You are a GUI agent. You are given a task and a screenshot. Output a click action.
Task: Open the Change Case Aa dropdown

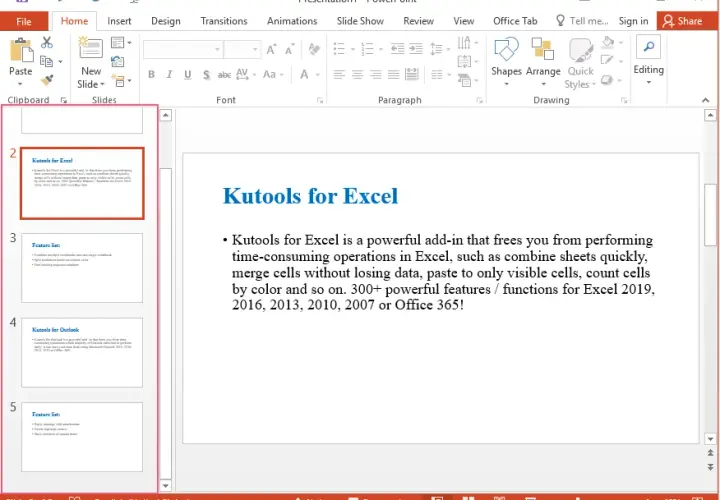tap(273, 74)
